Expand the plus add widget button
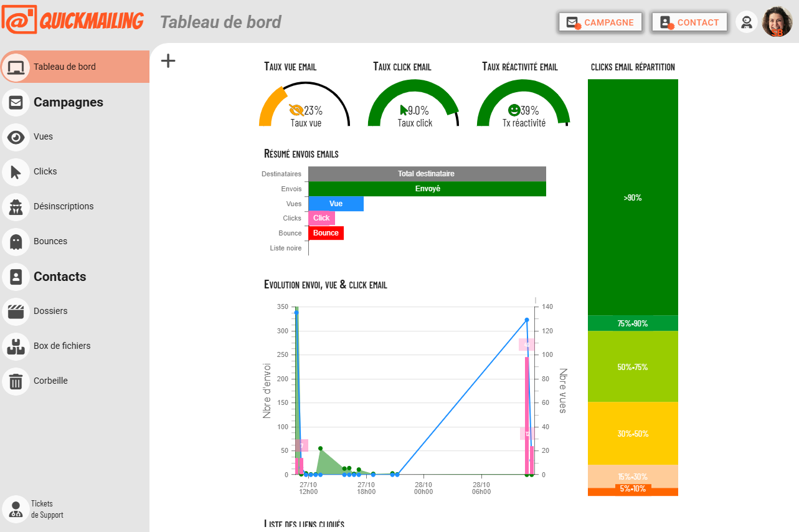 pos(168,60)
